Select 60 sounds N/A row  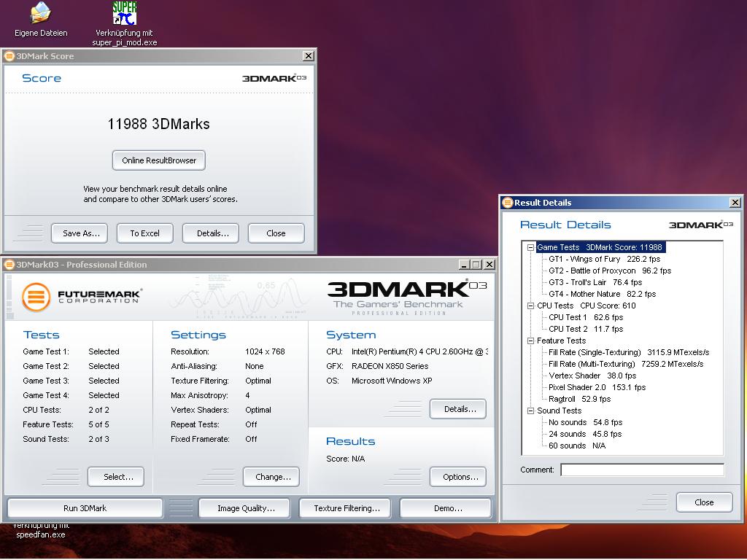577,446
